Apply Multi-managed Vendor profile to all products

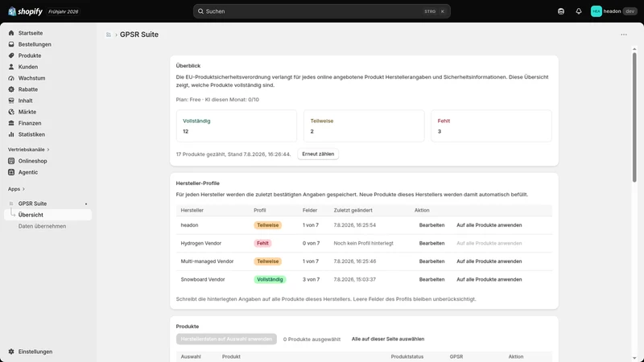click(489, 261)
